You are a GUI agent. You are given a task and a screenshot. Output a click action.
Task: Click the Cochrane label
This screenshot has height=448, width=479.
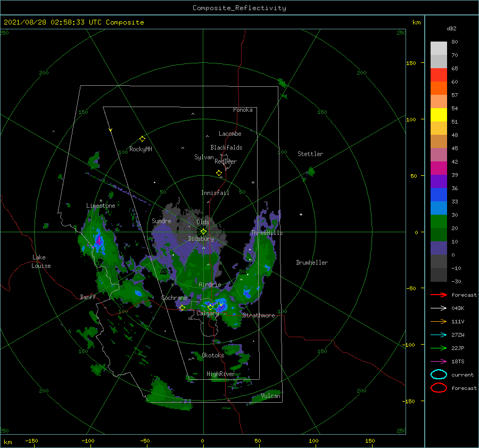click(174, 298)
